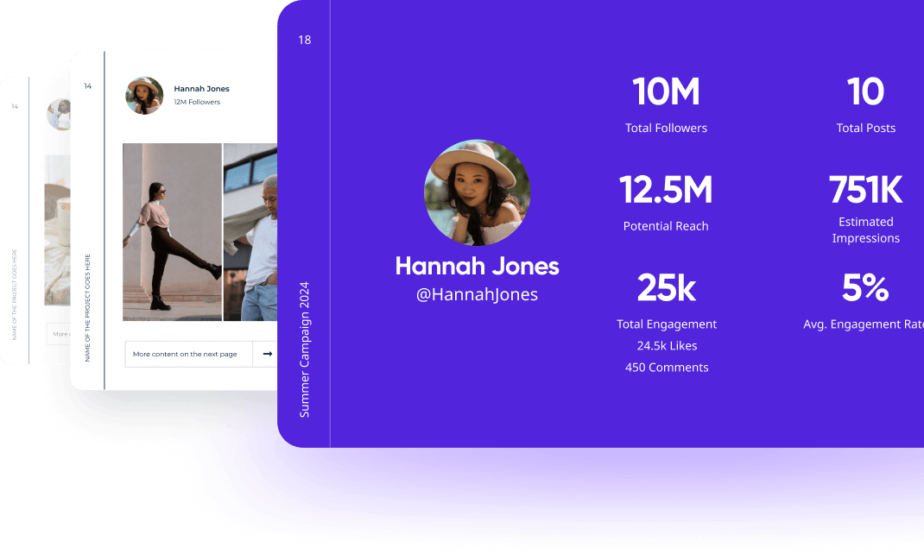Open the @HannahJones profile handle
924x560 pixels.
coord(477,294)
